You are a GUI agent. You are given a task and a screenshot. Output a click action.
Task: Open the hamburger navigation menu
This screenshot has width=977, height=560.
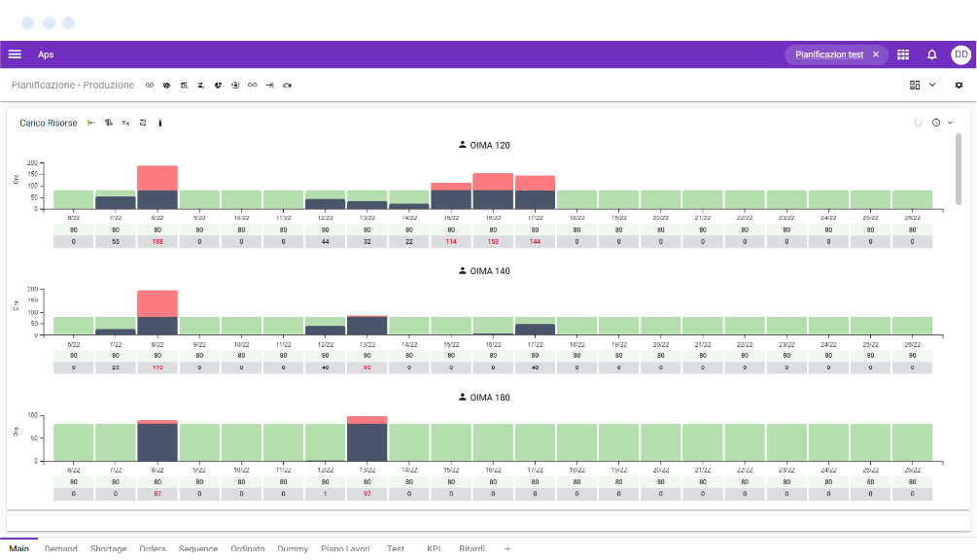15,54
